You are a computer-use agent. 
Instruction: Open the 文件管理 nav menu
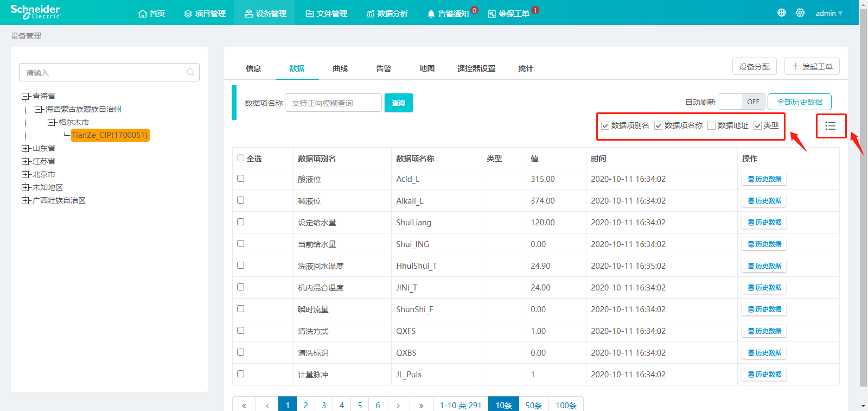(x=326, y=13)
